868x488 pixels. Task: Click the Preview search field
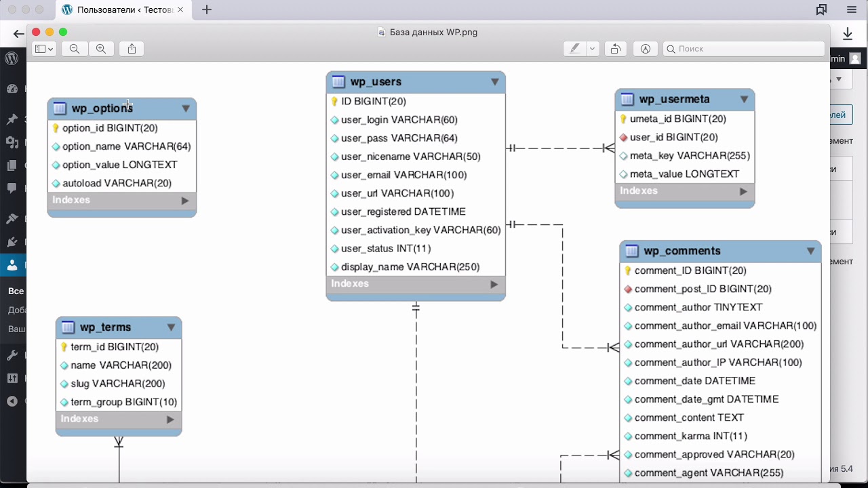point(744,49)
